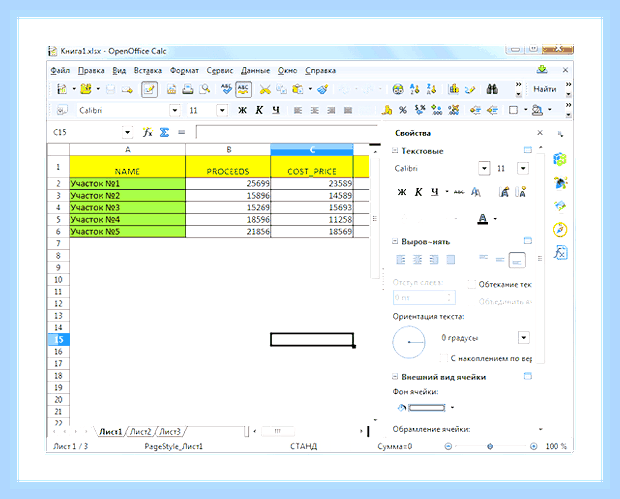Open the Файл menu

tap(60, 70)
